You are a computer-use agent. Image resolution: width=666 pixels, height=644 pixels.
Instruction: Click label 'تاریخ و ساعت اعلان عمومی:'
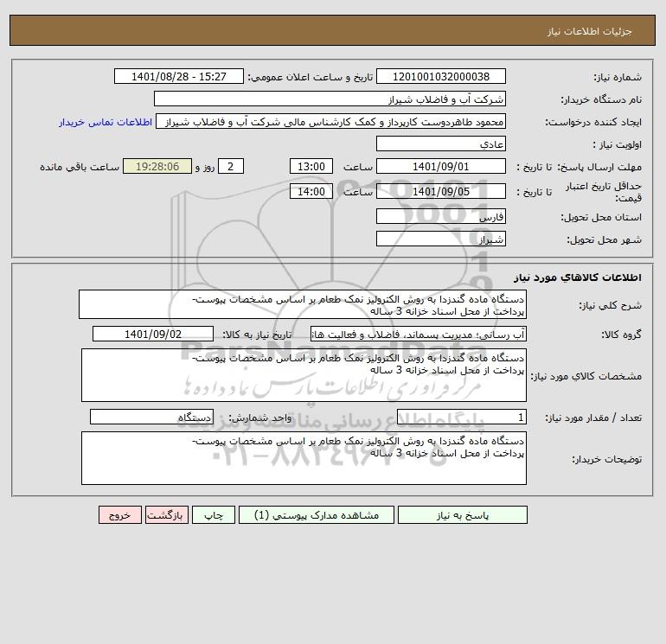click(311, 77)
